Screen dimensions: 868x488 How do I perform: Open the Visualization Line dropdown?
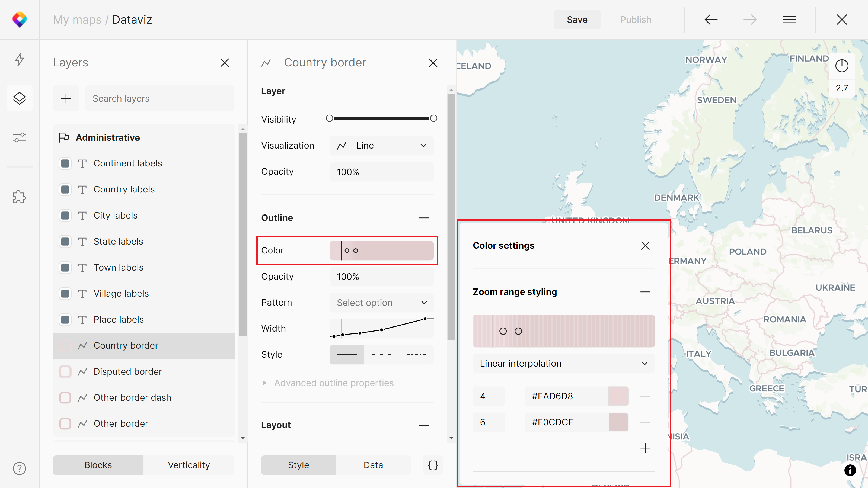(x=381, y=146)
